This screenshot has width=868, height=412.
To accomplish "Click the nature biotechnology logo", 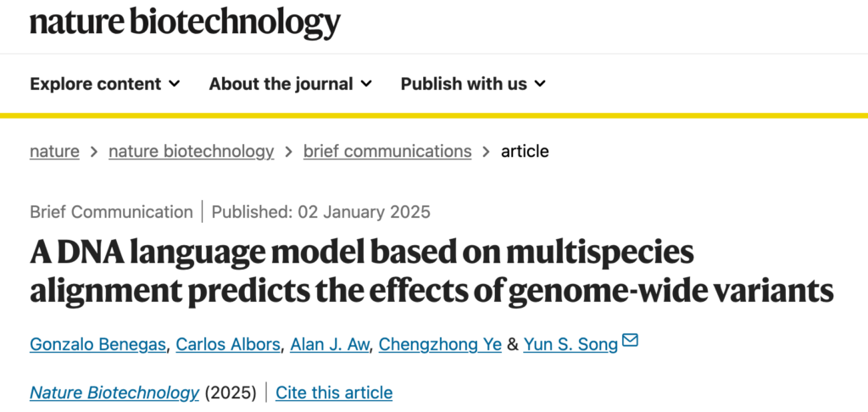I will [185, 23].
